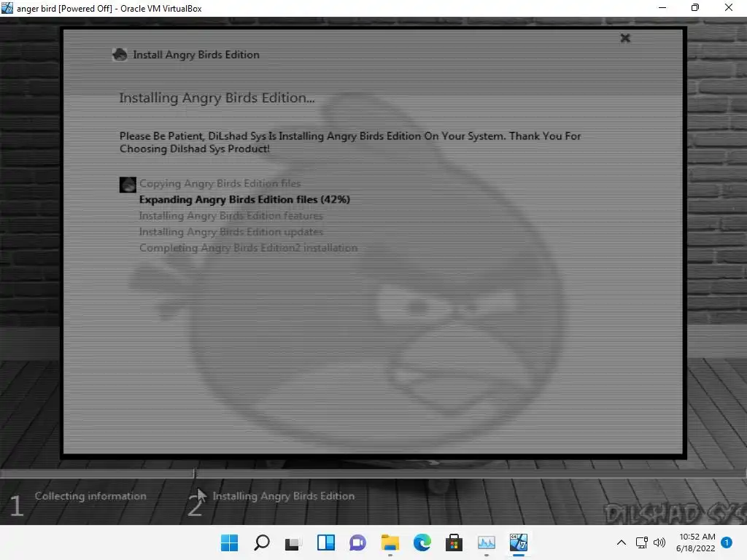747x560 pixels.
Task: Launch Microsoft Edge from taskbar
Action: point(422,542)
